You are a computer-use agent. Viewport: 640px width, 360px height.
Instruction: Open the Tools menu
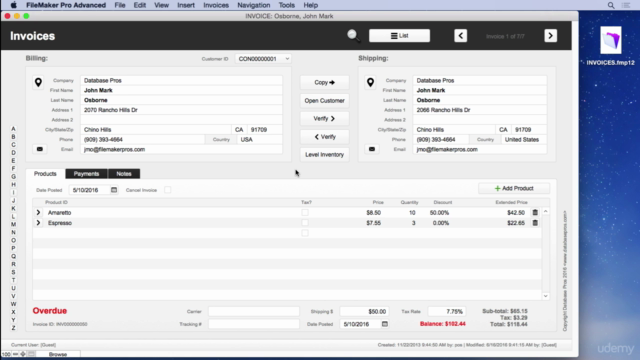tap(286, 5)
